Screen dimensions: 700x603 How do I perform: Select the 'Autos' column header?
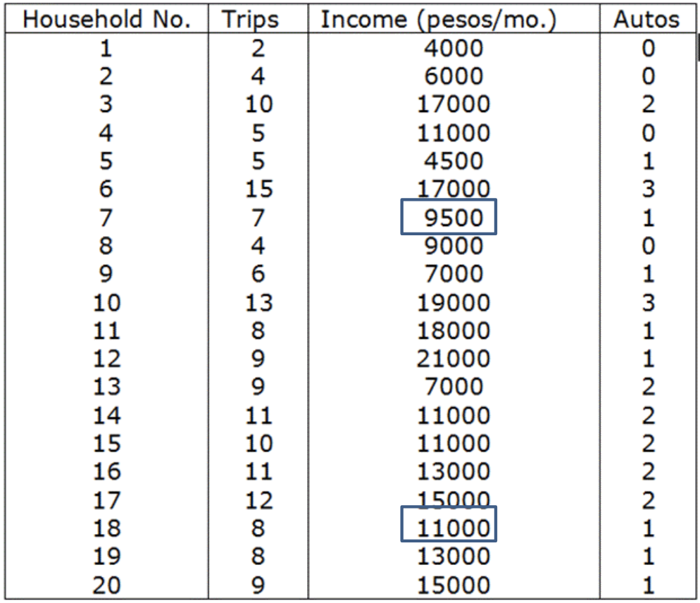[x=646, y=20]
